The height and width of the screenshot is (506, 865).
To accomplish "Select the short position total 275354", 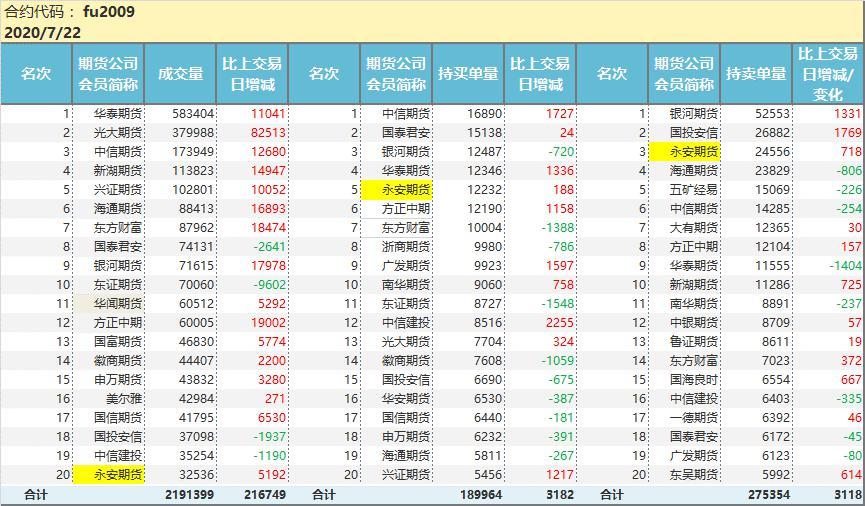I will coord(769,495).
